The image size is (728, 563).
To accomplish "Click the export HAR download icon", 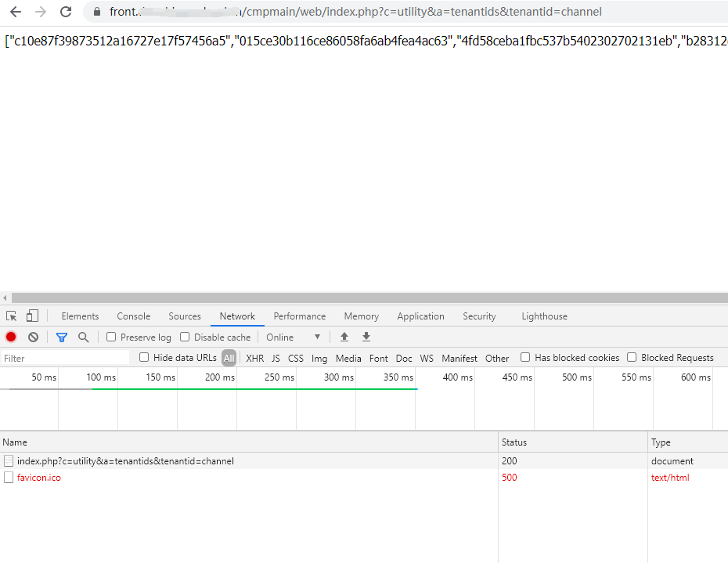I will click(366, 337).
